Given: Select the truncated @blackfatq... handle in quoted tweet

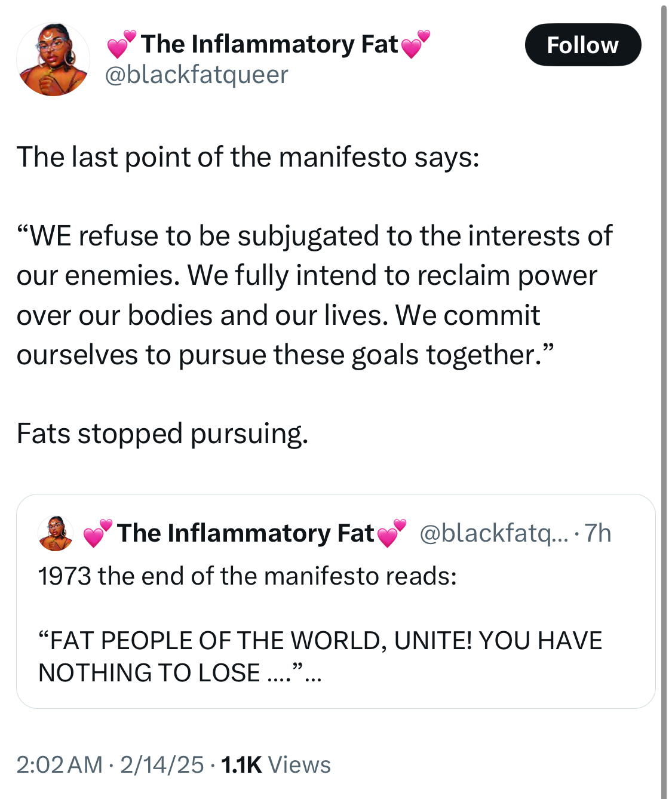Looking at the screenshot, I should pos(494,533).
